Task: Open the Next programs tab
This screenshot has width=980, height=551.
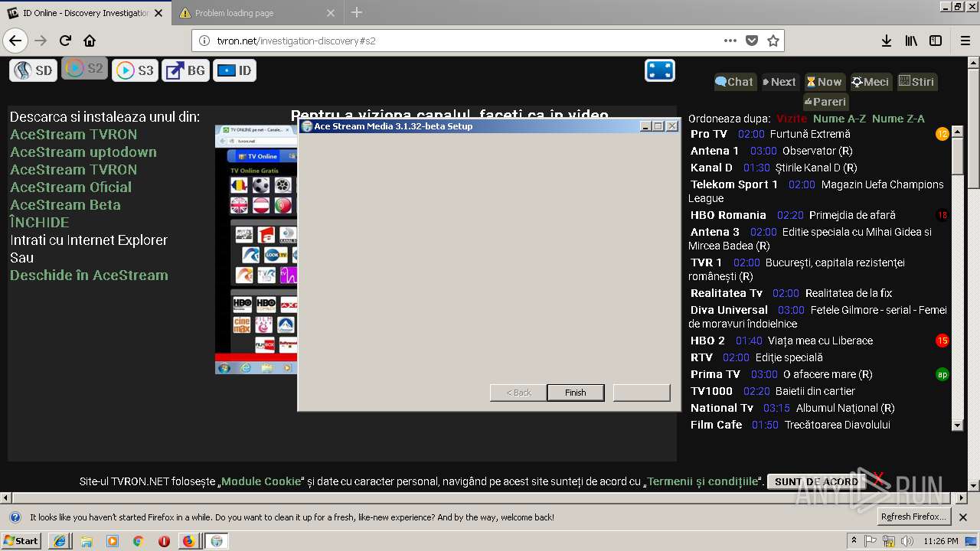Action: point(780,82)
